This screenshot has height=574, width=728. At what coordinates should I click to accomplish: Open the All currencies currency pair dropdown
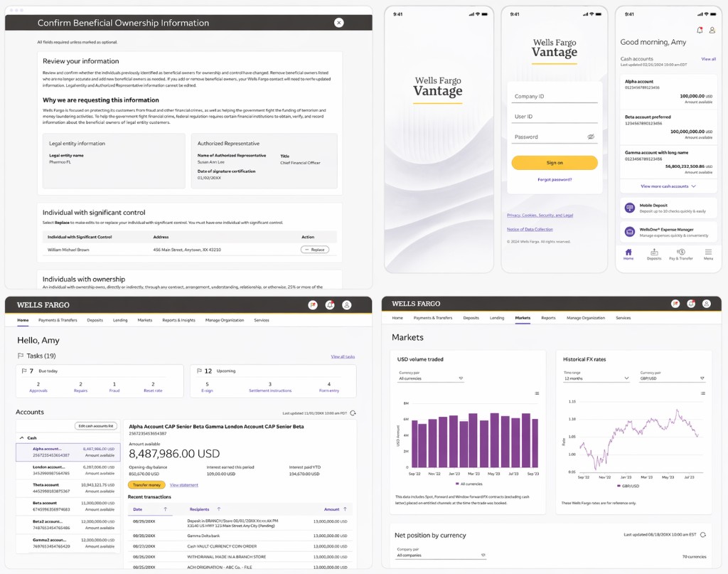tap(431, 378)
